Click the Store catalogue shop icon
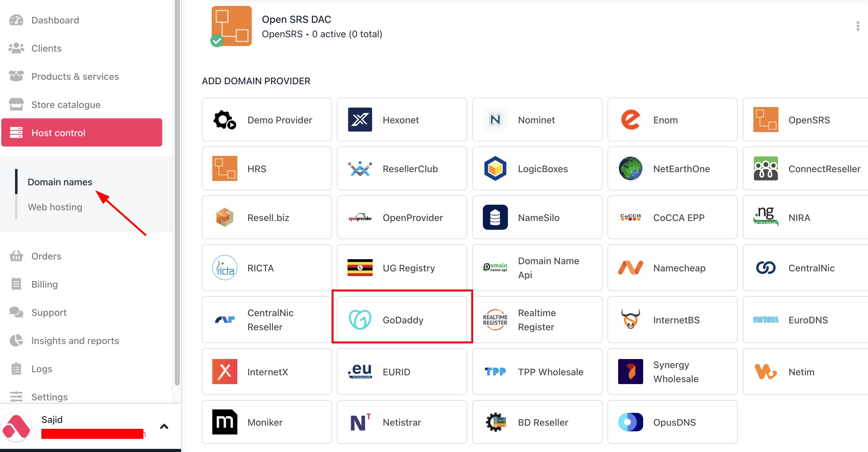Image resolution: width=868 pixels, height=452 pixels. pos(16,105)
